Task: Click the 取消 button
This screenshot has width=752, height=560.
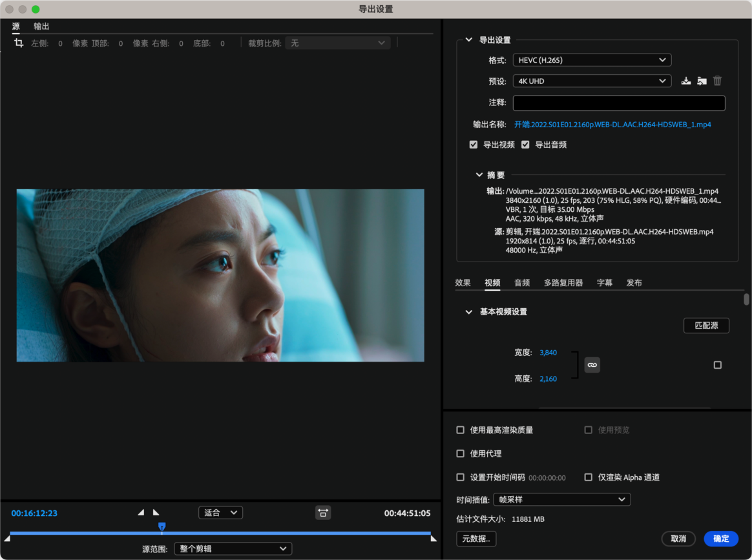Action: 678,539
